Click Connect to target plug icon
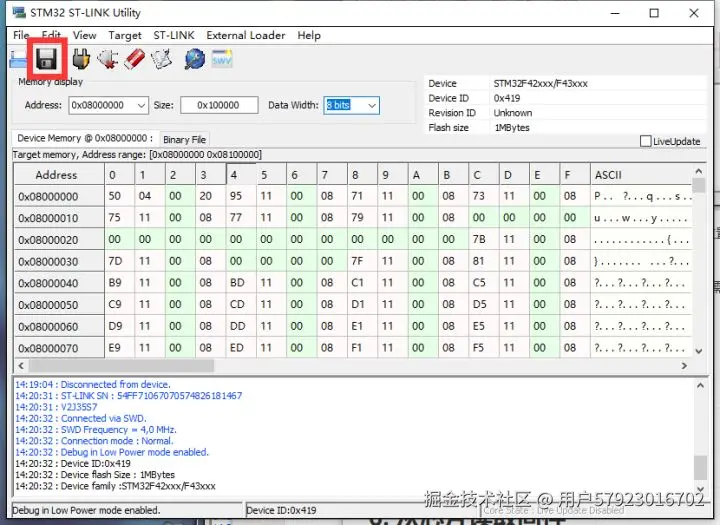 click(x=81, y=59)
